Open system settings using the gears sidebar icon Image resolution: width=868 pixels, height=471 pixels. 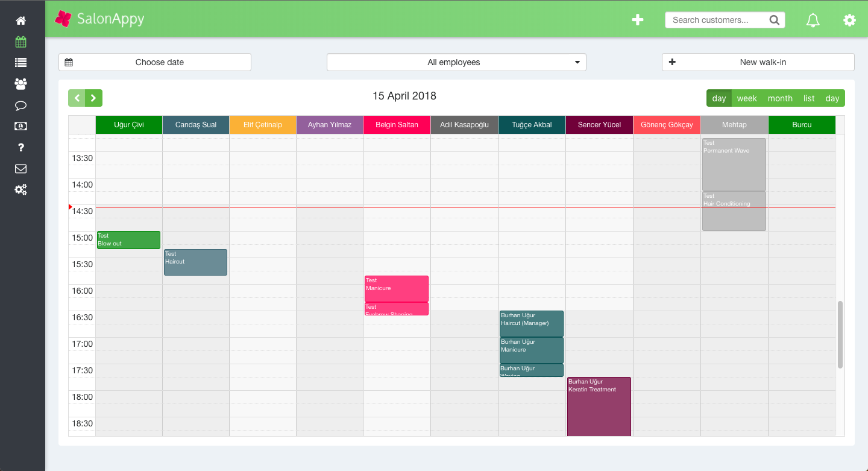click(20, 189)
